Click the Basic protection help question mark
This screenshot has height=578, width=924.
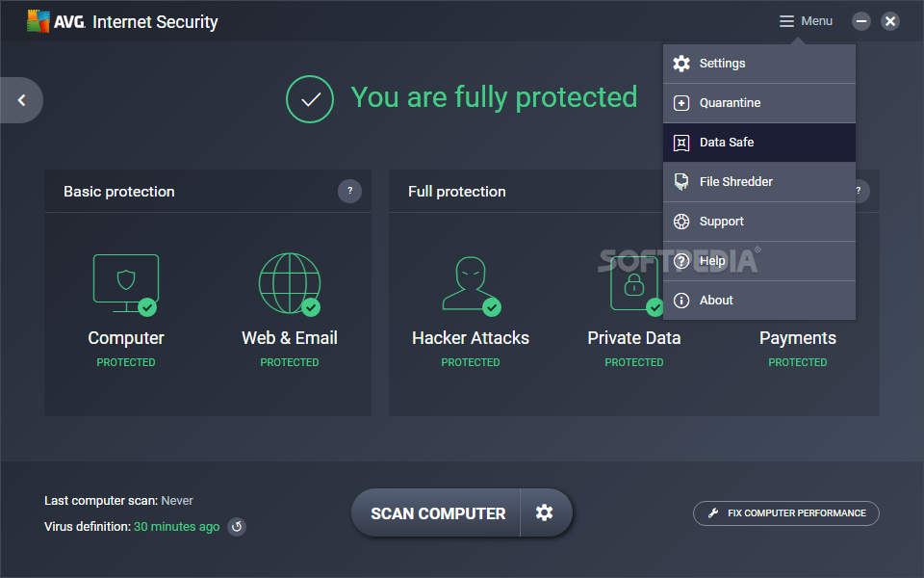point(349,191)
